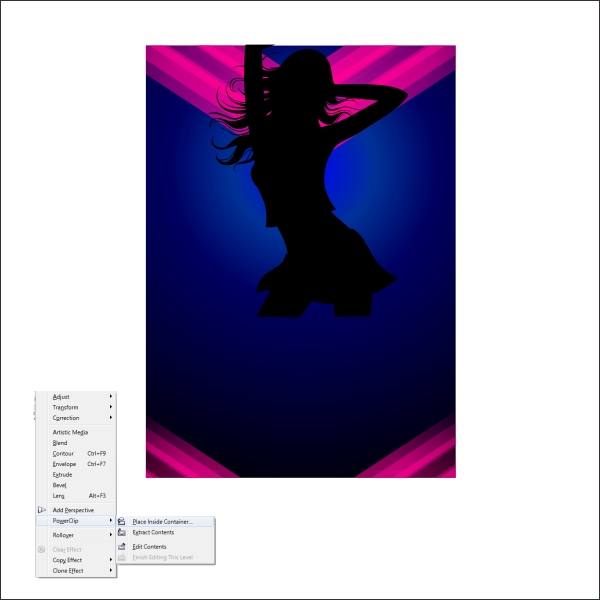This screenshot has width=600, height=600.
Task: Open the Copy Effect submenu
Action: 68,560
